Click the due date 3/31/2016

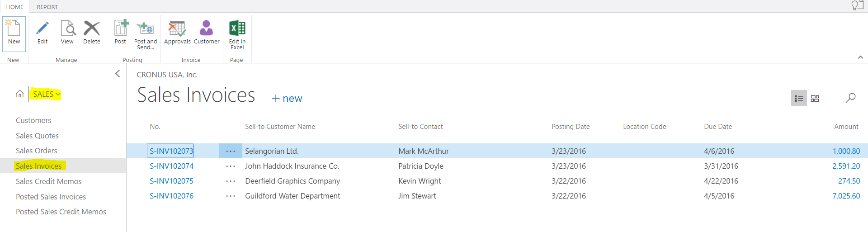pyautogui.click(x=721, y=166)
